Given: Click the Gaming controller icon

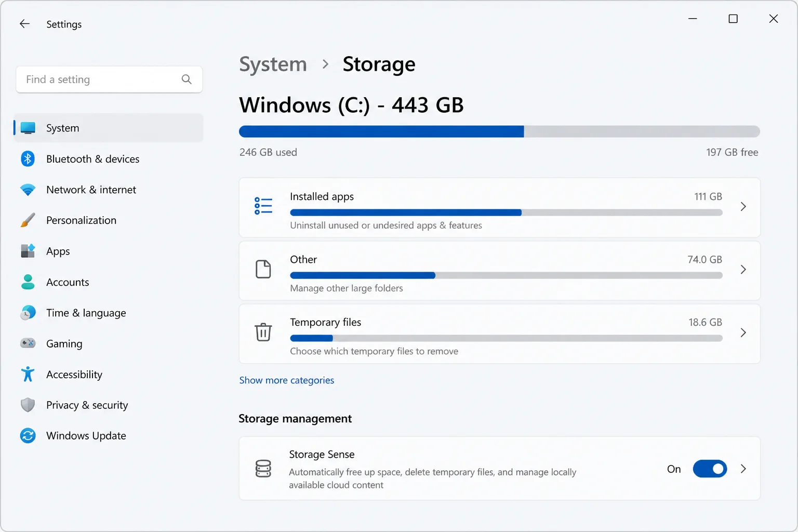Looking at the screenshot, I should pyautogui.click(x=28, y=343).
